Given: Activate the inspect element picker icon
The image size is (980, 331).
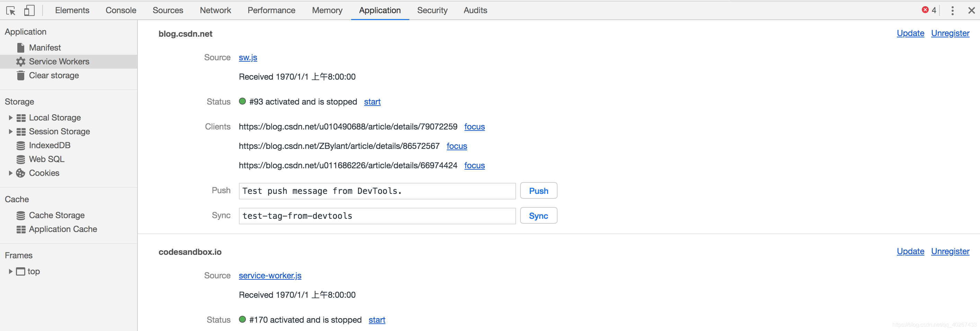Looking at the screenshot, I should (x=11, y=11).
